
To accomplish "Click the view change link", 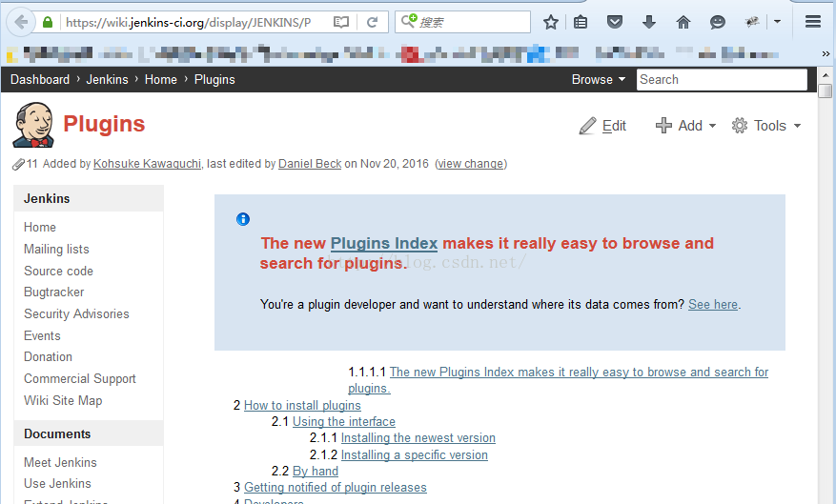I will (471, 164).
